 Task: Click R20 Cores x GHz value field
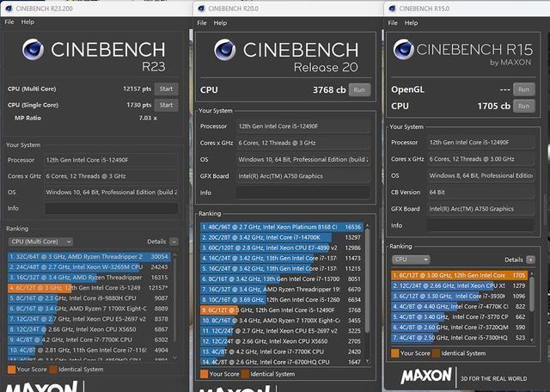point(303,144)
